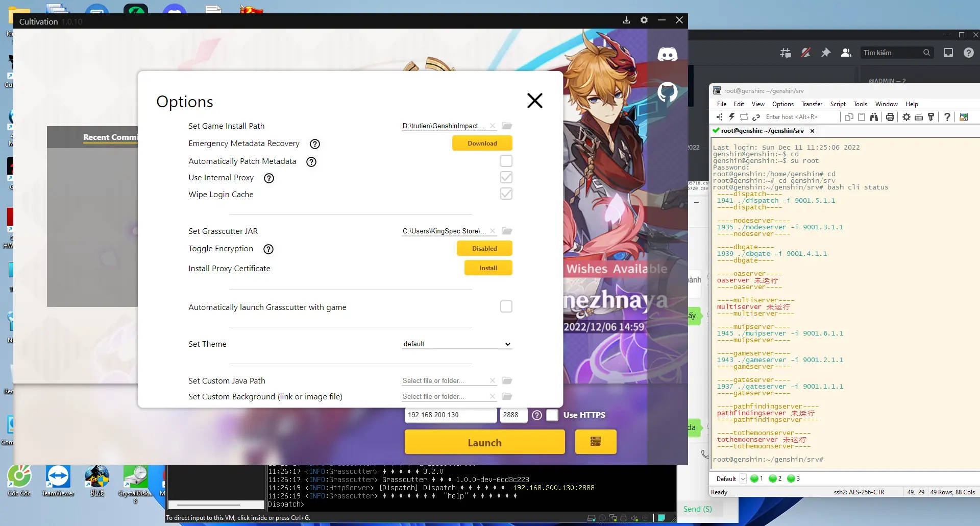Screen dimensions: 980x526
Task: Clear the Game Install Path field
Action: [493, 126]
